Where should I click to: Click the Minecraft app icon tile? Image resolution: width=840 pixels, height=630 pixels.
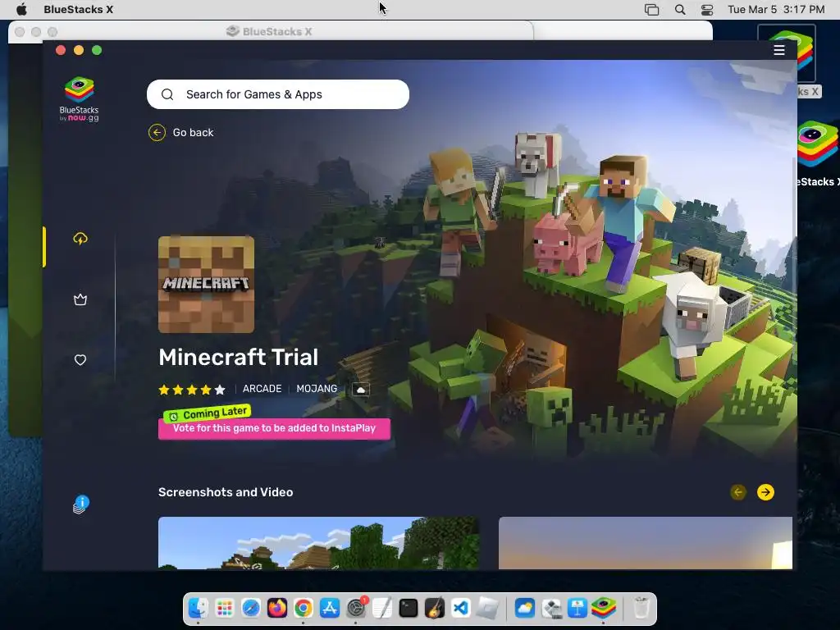click(x=206, y=285)
